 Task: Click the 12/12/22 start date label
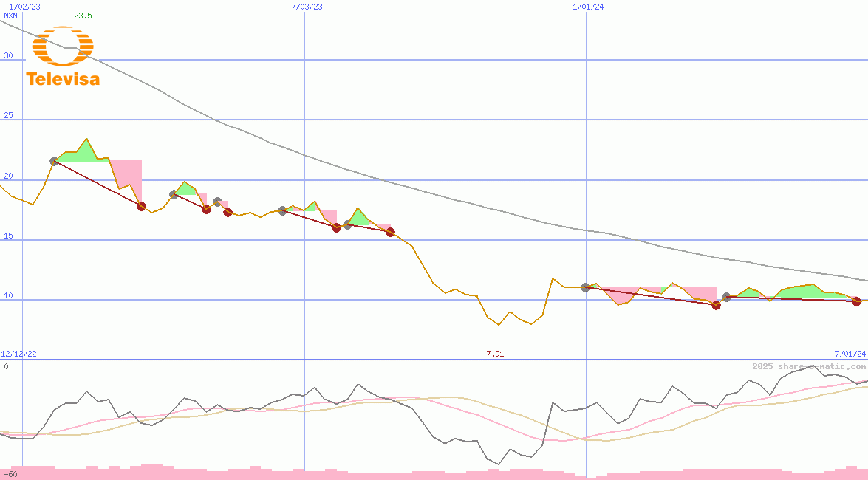coord(19,354)
